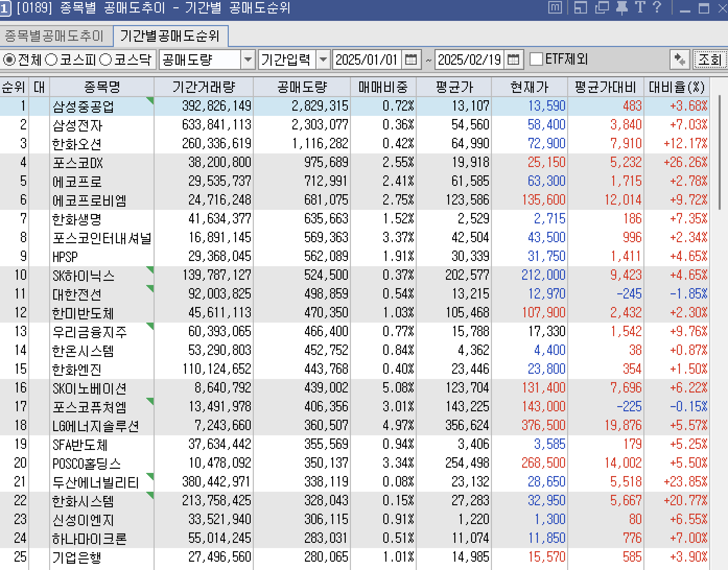Switch to the 종목별공매도추이 tab
Screen dimensions: 728x570
pyautogui.click(x=55, y=36)
